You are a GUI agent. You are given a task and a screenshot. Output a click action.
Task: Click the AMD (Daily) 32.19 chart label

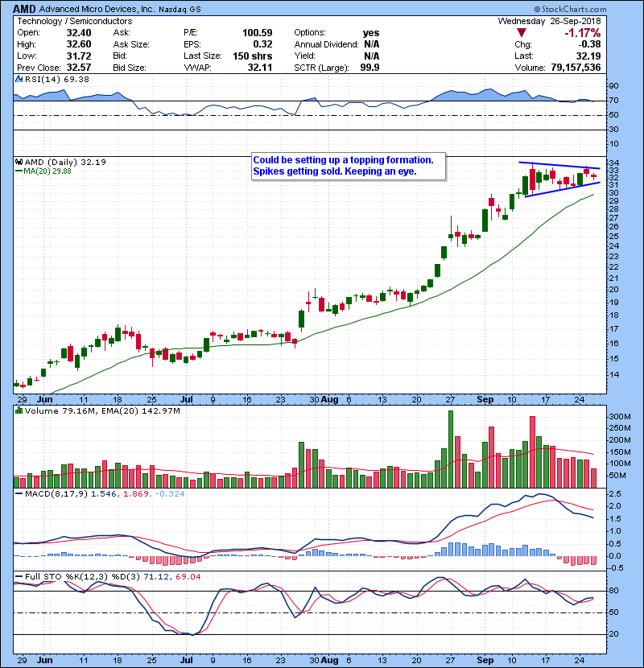pos(65,162)
